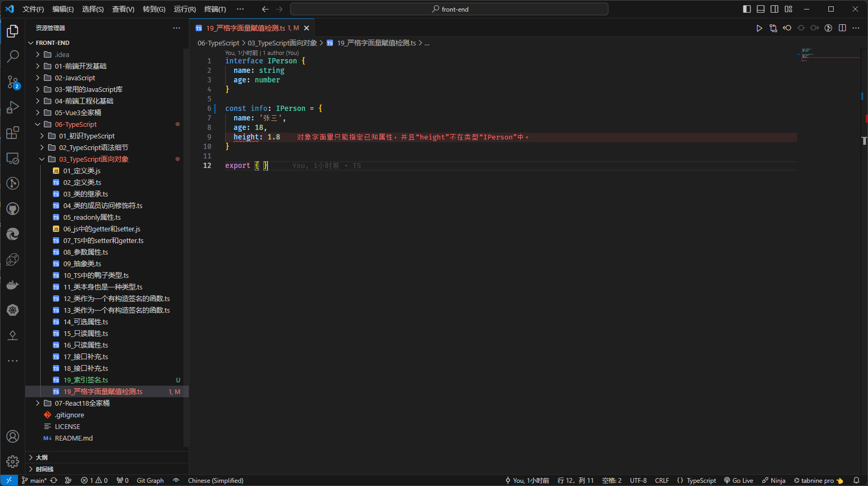Click the Split Editor Right icon
Image resolution: width=868 pixels, height=486 pixels.
(842, 28)
